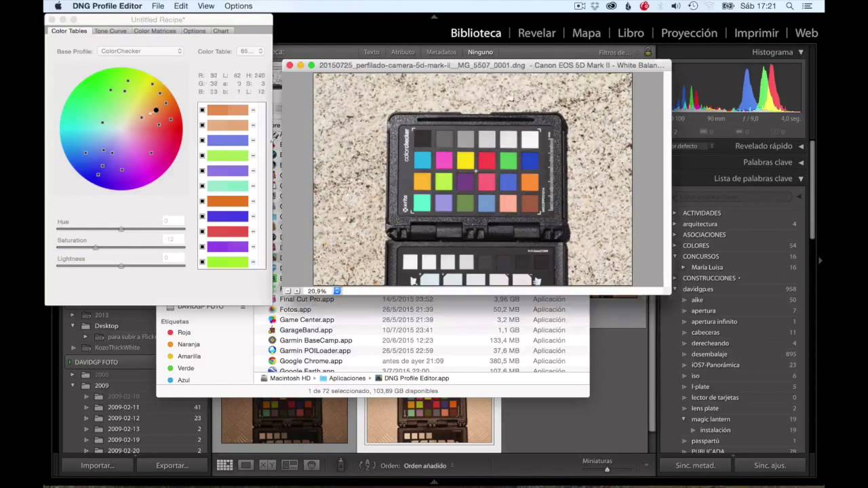This screenshot has width=868, height=488.
Task: Select Ninguno filter in Lightroom filter bar
Action: click(x=480, y=52)
